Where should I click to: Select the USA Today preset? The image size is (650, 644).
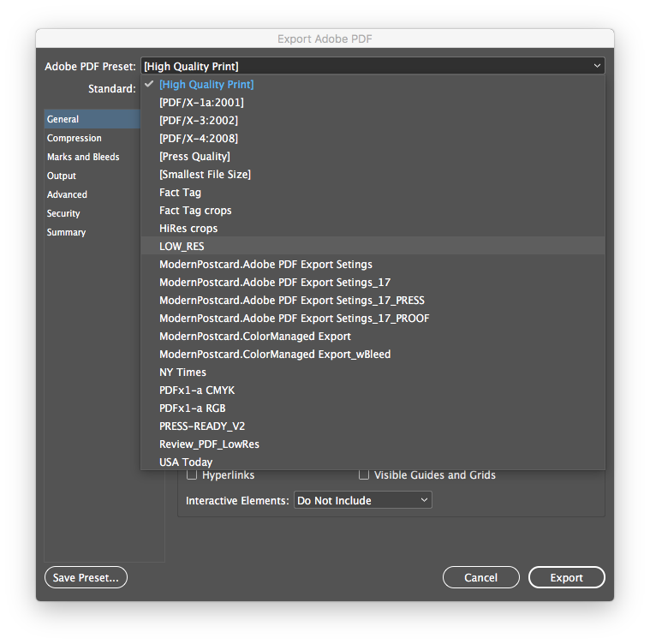tap(186, 462)
